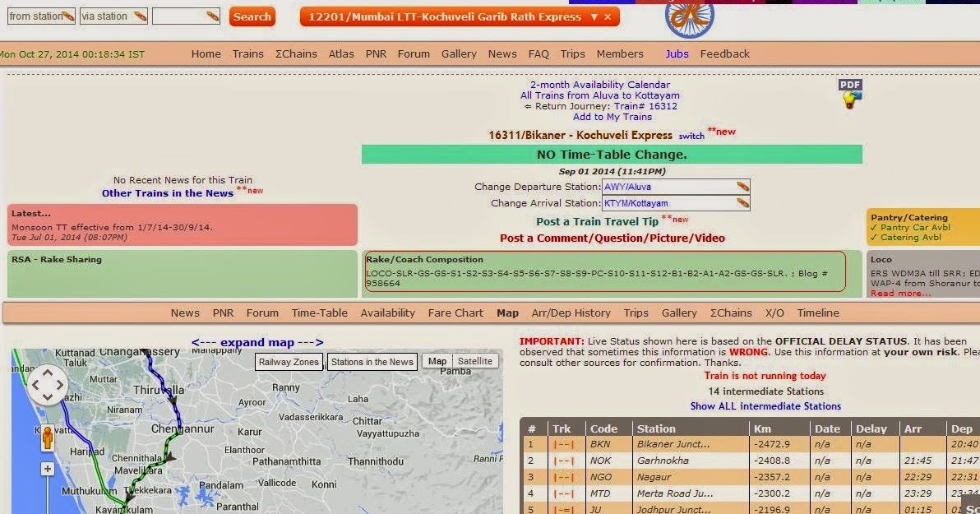Click the India Rail Info wheel logo

click(690, 19)
